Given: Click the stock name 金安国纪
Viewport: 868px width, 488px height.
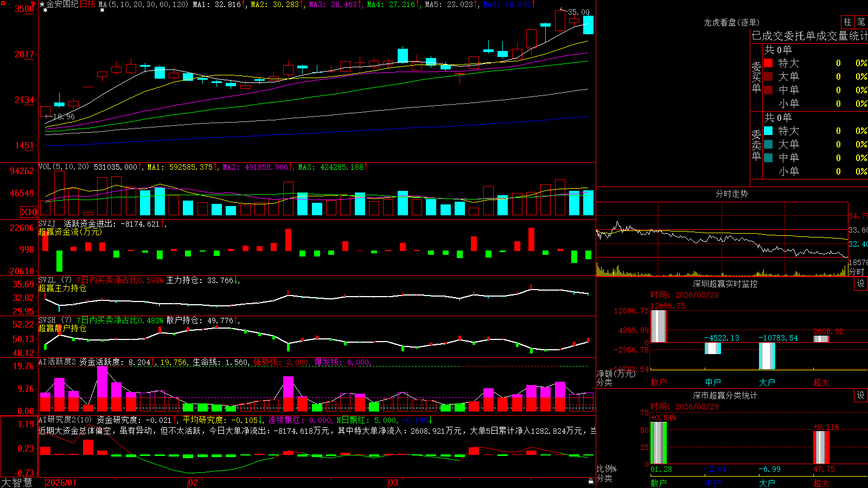Looking at the screenshot, I should (62, 4).
